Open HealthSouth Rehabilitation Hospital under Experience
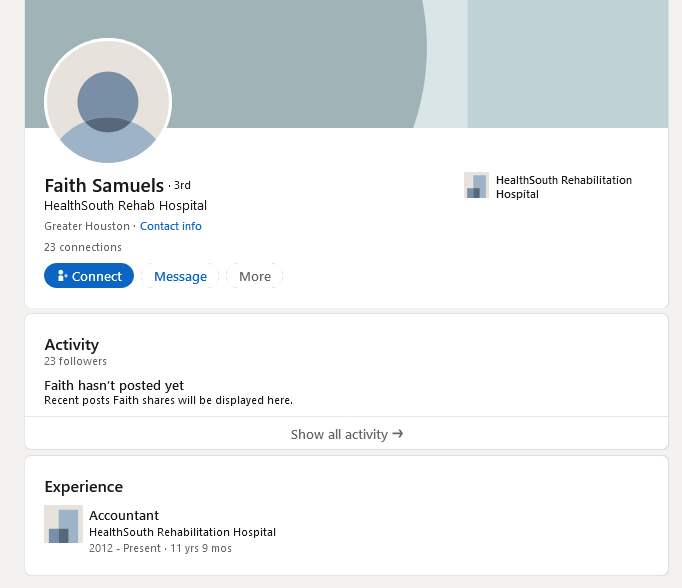Screen dimensions: 682x588 (182, 532)
